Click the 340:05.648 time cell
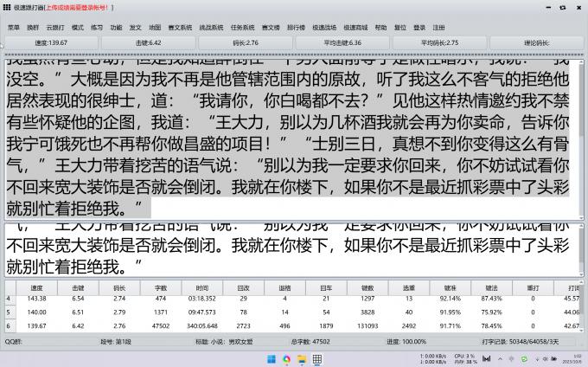 202,326
